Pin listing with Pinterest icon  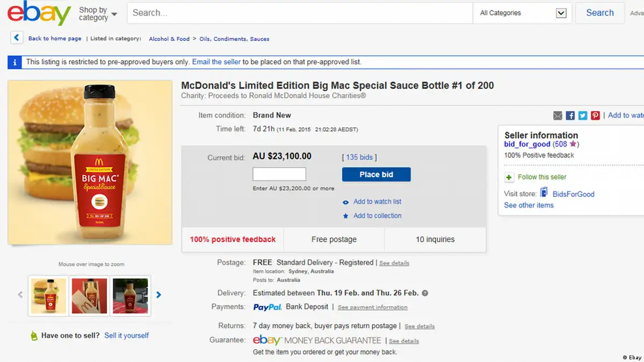tap(595, 115)
